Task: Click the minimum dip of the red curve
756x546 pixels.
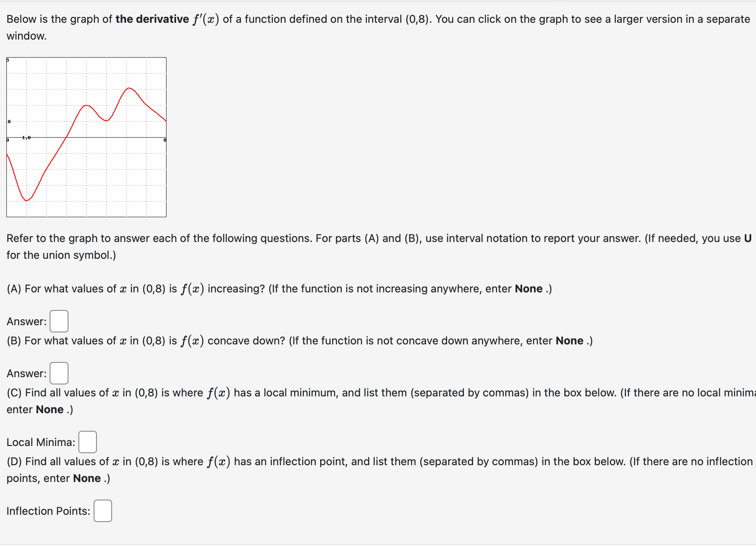Action: tap(26, 201)
